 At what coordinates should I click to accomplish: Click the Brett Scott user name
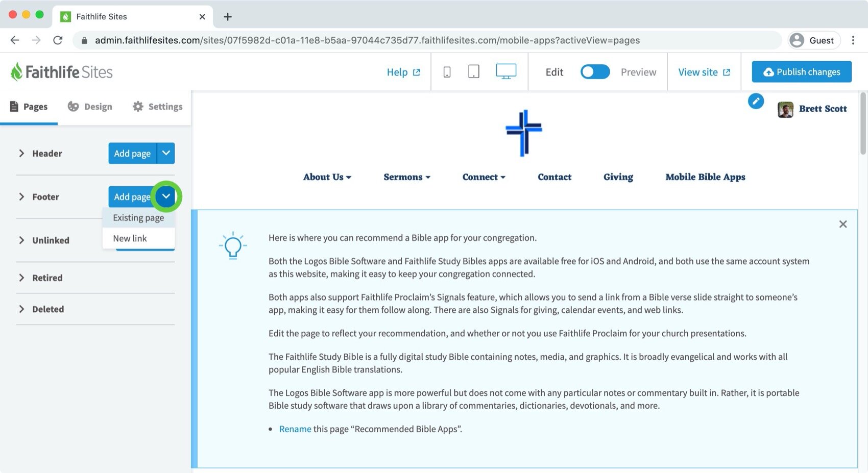pos(823,109)
